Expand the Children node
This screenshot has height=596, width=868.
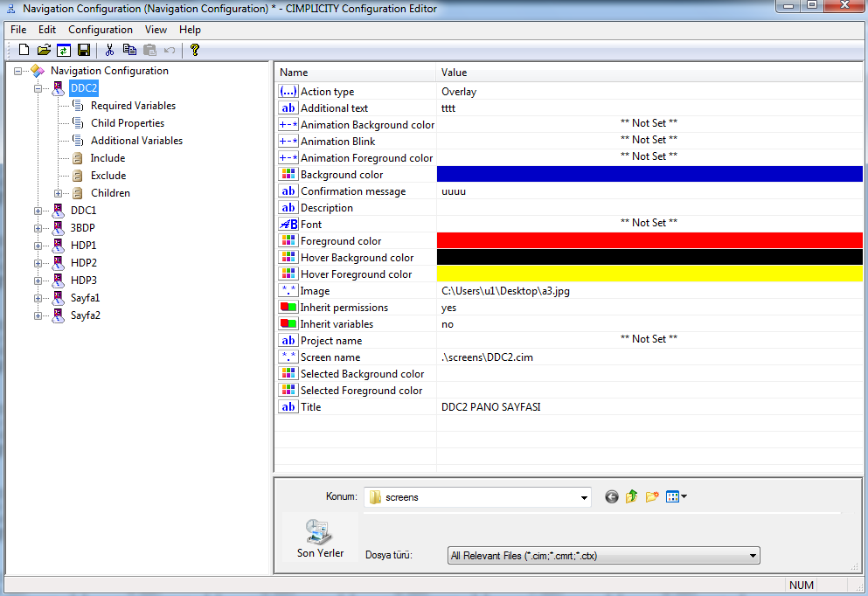58,193
